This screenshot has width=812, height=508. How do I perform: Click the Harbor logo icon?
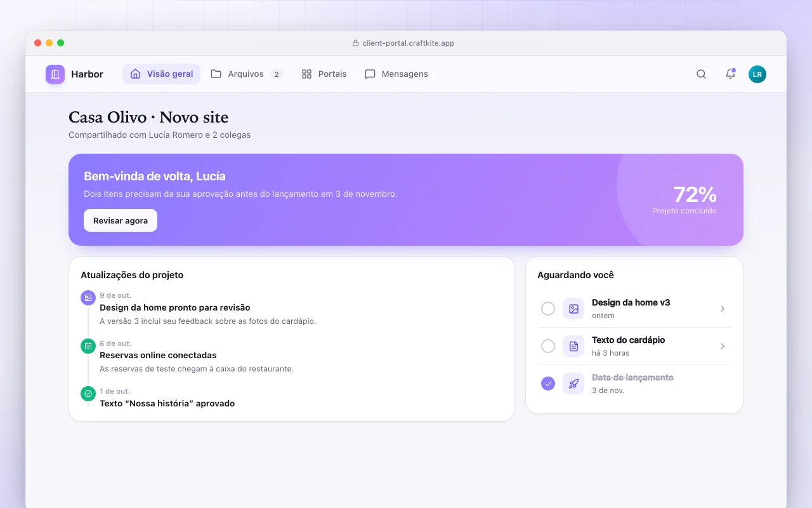point(55,74)
